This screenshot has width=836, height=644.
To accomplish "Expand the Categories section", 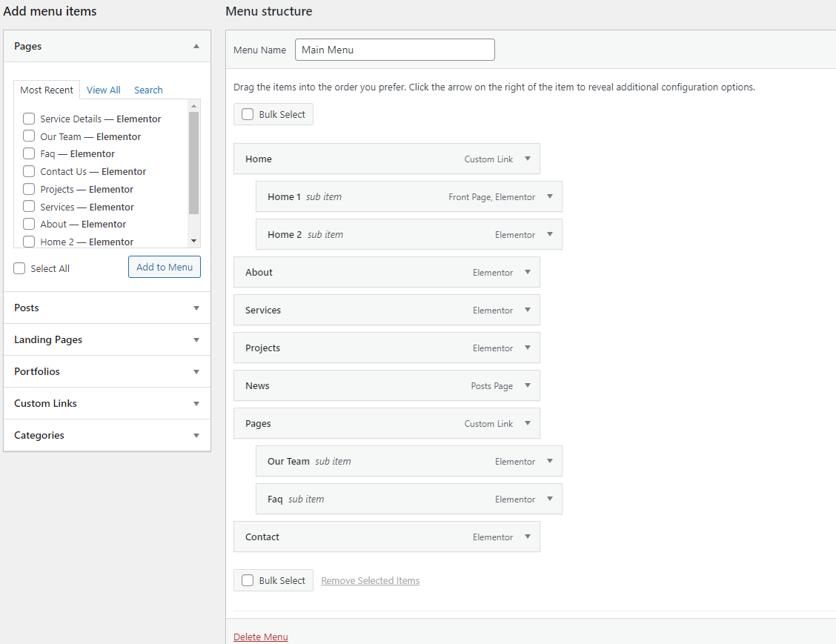I will pyautogui.click(x=196, y=435).
